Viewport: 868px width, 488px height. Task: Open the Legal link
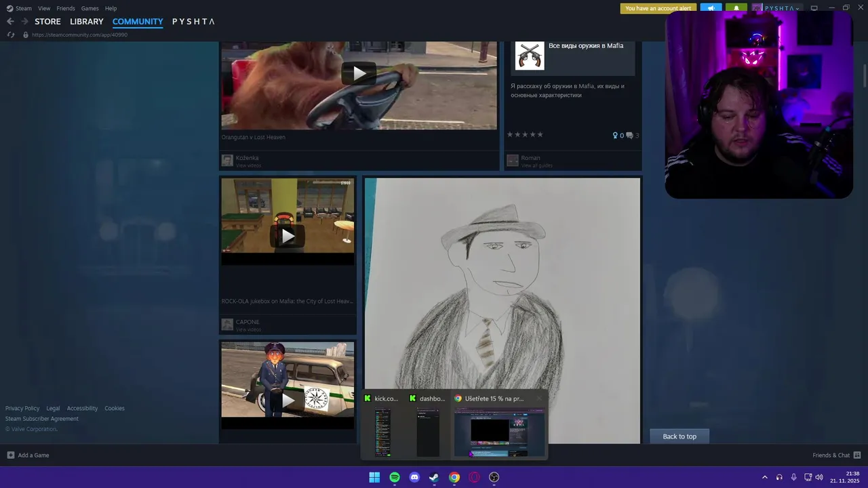(x=53, y=408)
